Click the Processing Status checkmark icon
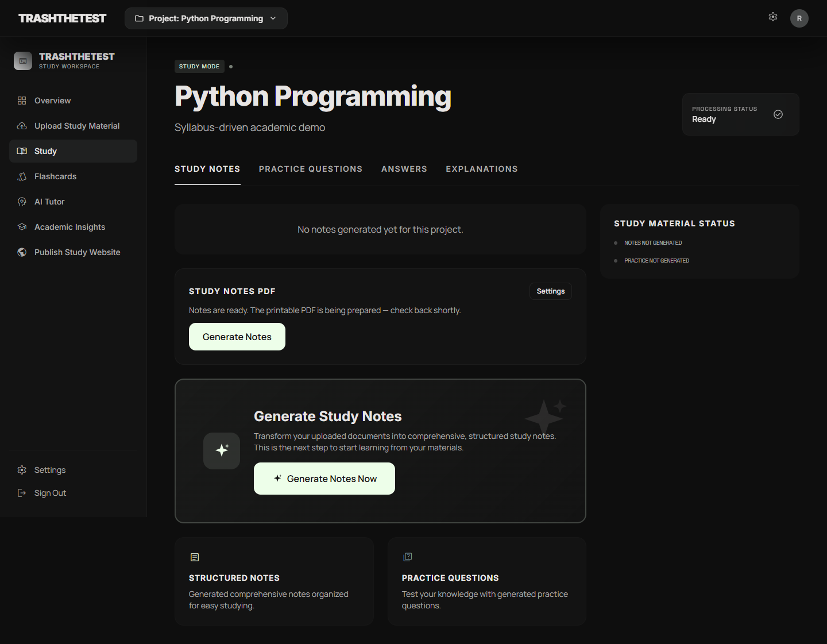827x644 pixels. point(778,114)
